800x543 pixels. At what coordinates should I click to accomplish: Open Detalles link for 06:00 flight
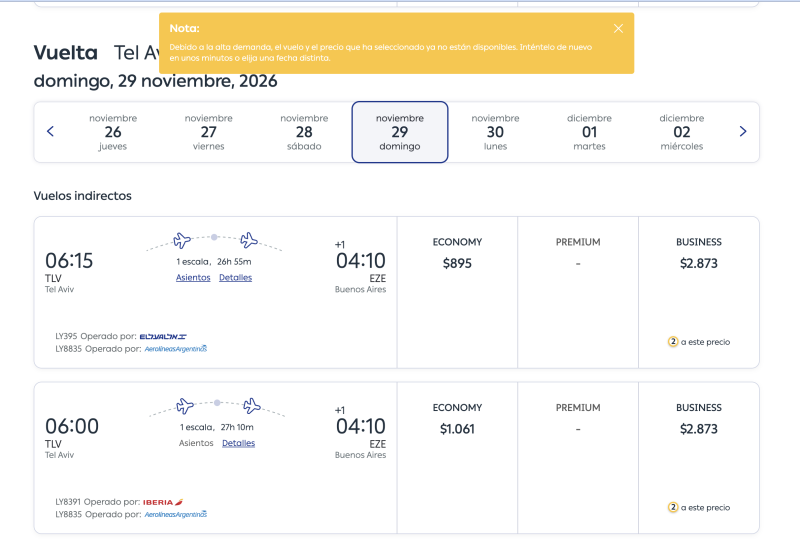point(238,443)
